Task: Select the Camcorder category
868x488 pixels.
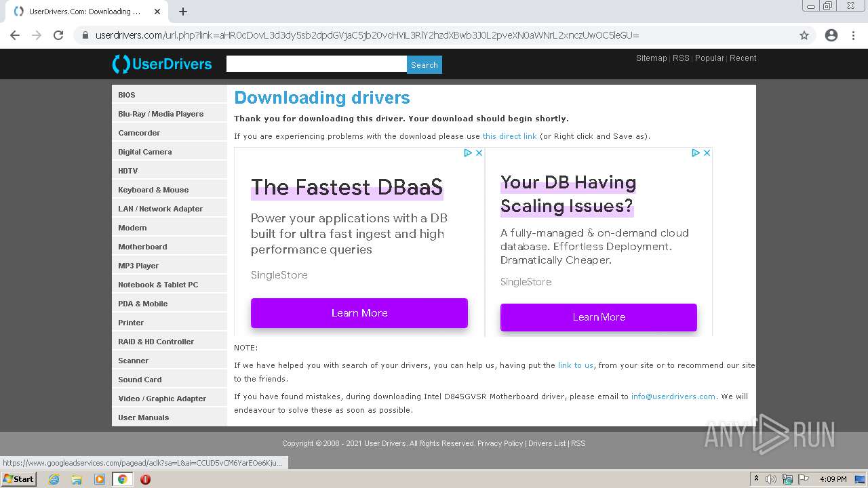Action: pos(170,133)
